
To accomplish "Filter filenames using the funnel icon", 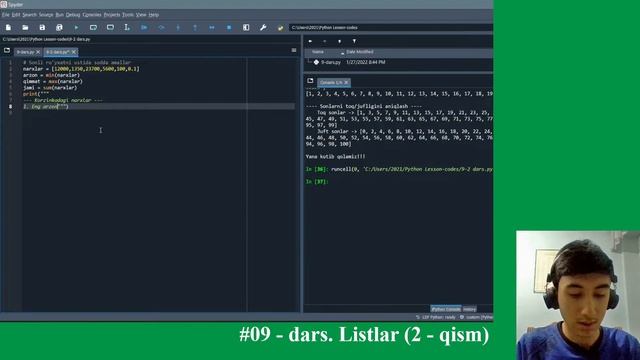I will tap(354, 41).
